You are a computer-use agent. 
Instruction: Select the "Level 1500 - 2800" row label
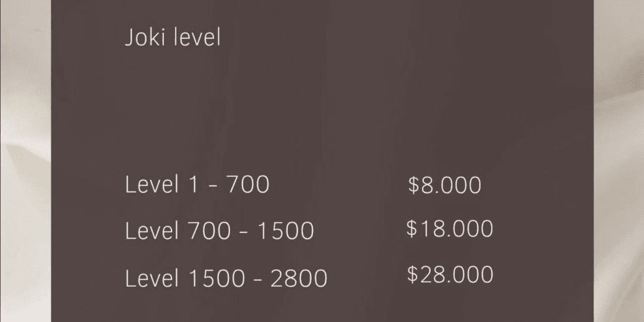pos(226,278)
